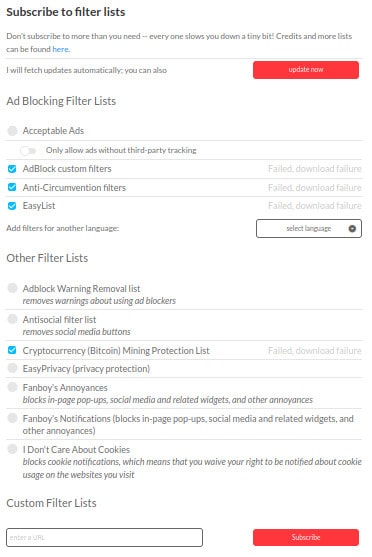This screenshot has height=557, width=372.
Task: Uncheck AdBlock custom filters
Action: pos(12,169)
